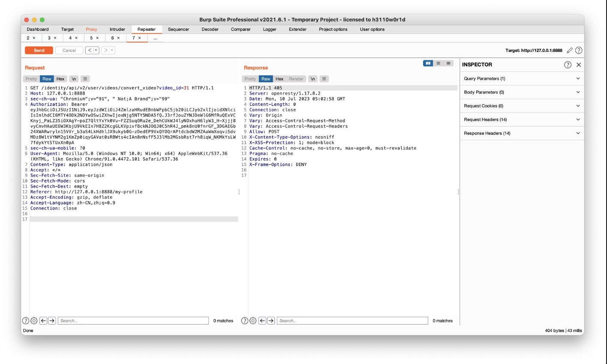Close Repeater tab 4

(76, 38)
